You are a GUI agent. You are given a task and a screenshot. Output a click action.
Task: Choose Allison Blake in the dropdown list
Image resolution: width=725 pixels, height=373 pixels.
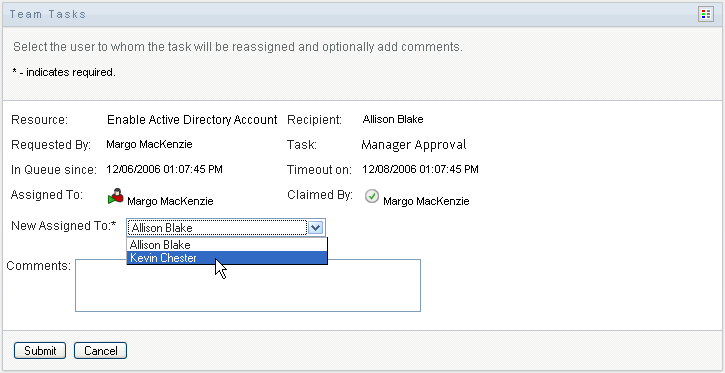227,245
